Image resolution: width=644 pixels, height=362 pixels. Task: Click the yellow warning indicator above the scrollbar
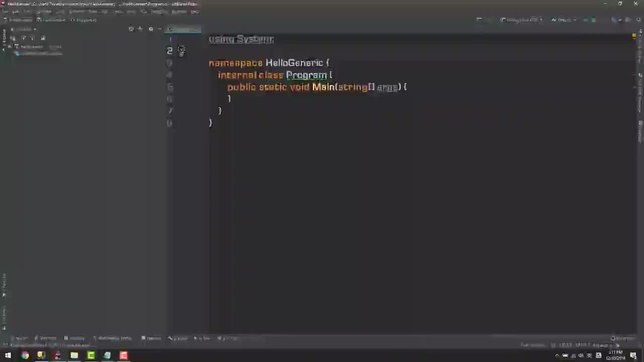634,36
